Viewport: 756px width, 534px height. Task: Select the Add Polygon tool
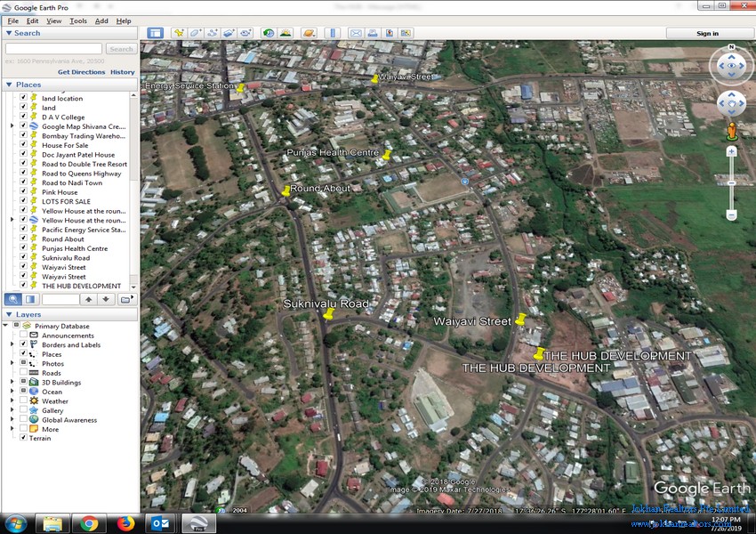pos(196,33)
